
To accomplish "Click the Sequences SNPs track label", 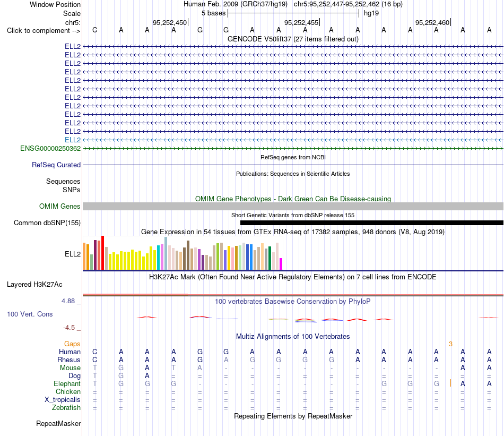I will (63, 186).
